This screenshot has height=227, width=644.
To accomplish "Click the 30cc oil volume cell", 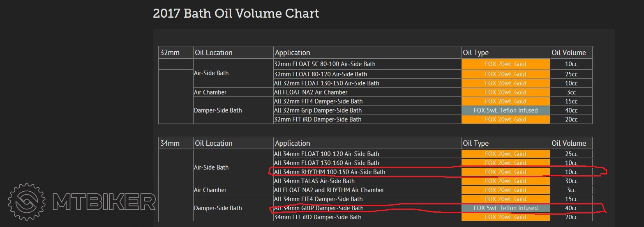I will tap(571, 181).
